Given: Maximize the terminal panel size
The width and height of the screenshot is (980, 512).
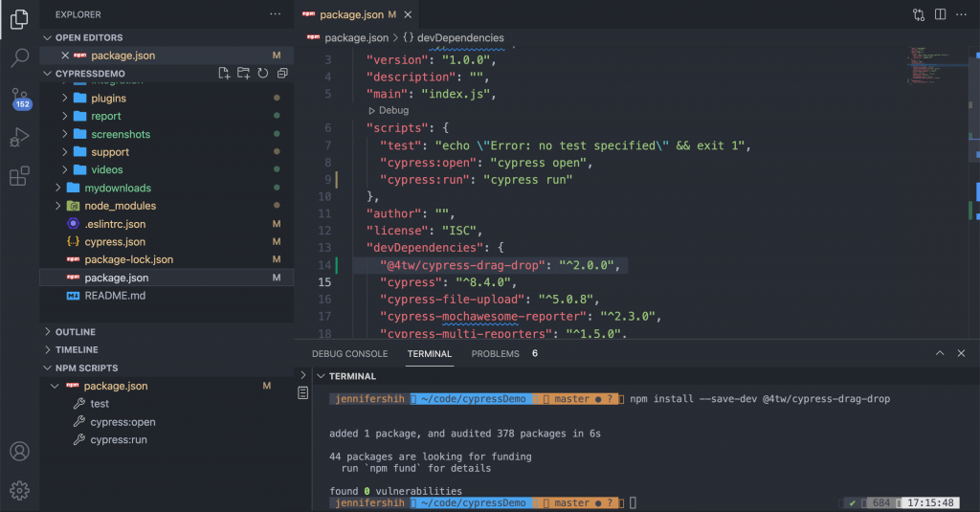Looking at the screenshot, I should point(940,353).
